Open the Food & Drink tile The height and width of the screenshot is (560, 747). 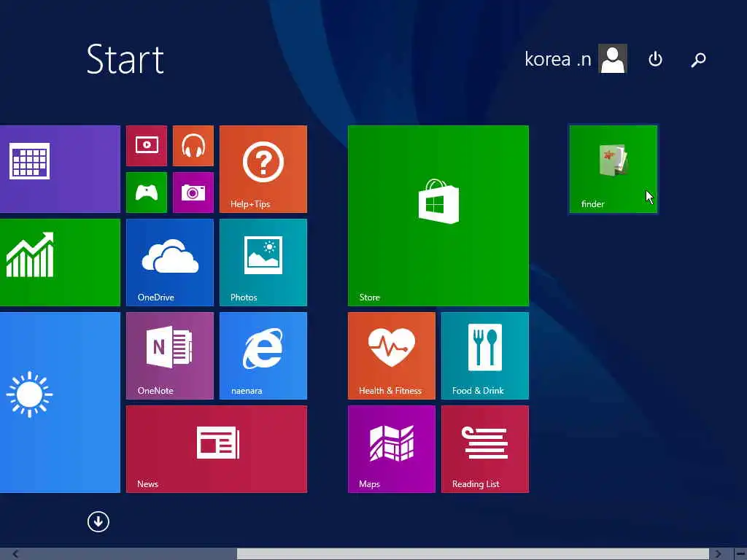[485, 356]
